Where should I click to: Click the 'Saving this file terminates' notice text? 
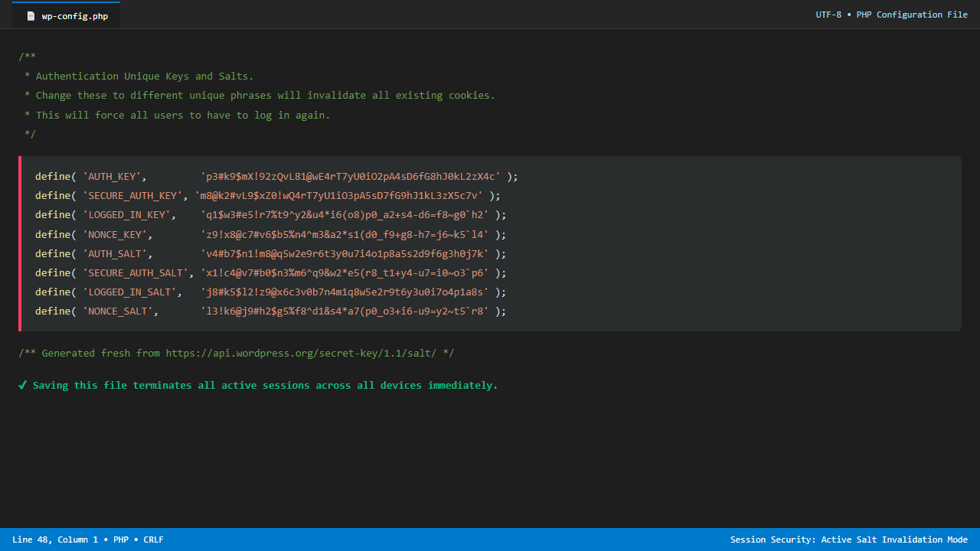tap(266, 386)
